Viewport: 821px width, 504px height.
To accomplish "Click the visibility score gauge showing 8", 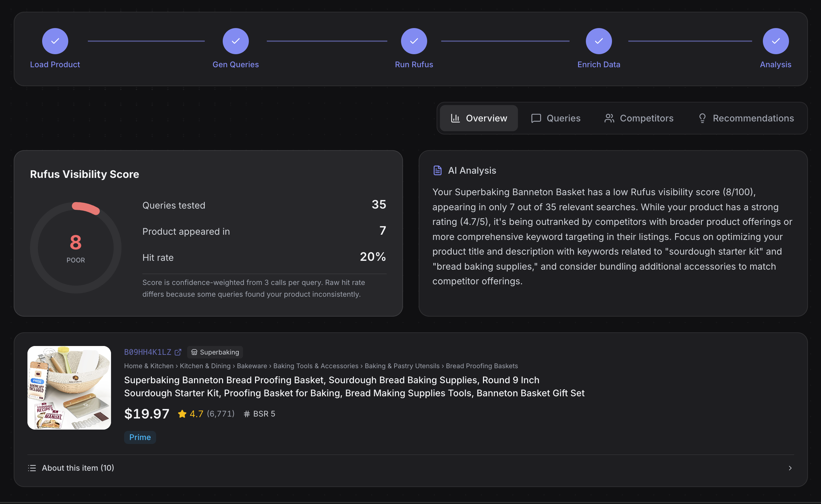I will coord(76,247).
